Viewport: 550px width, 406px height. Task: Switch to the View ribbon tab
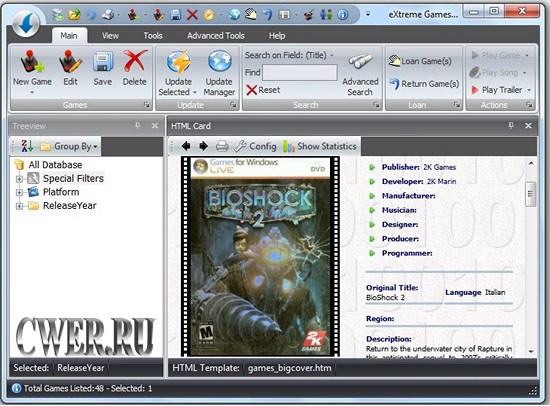point(110,36)
